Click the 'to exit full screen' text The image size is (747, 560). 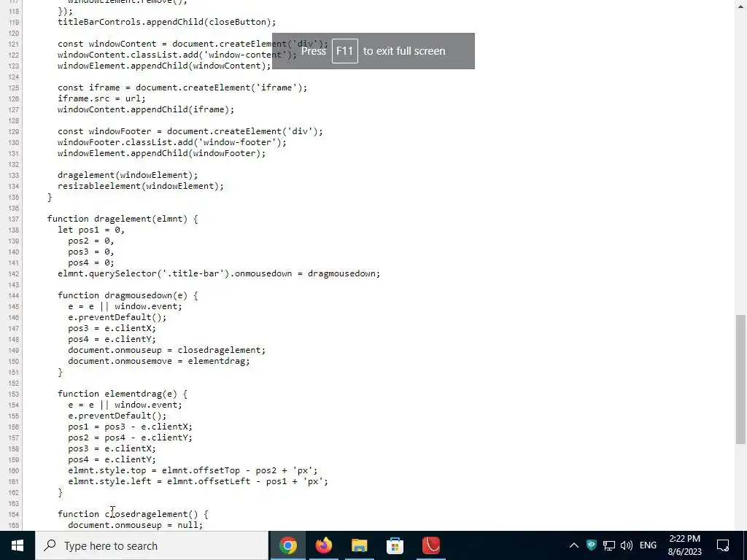click(404, 51)
